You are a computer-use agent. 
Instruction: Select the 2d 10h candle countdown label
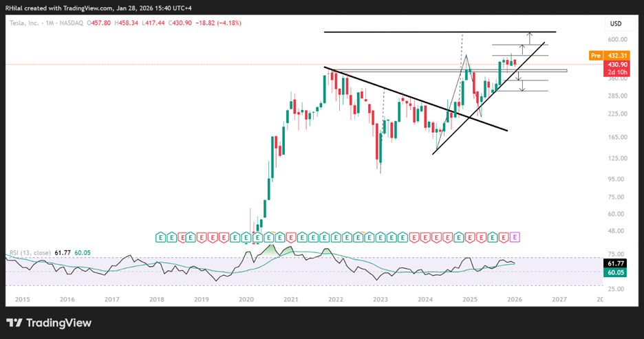(613, 72)
